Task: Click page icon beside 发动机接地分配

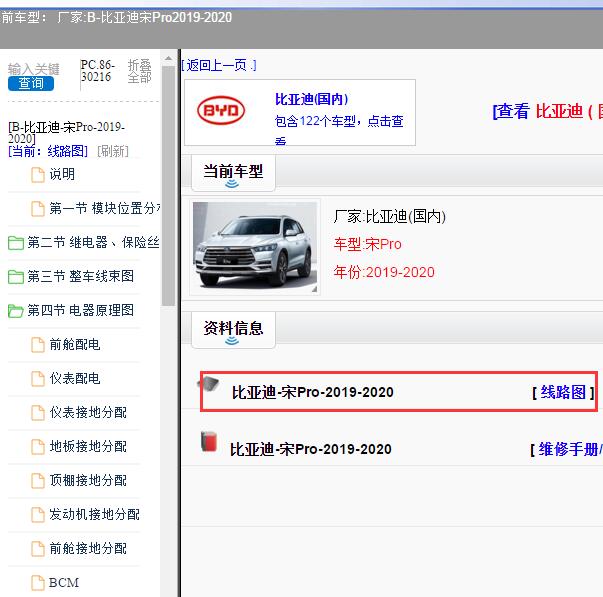Action: pos(38,515)
